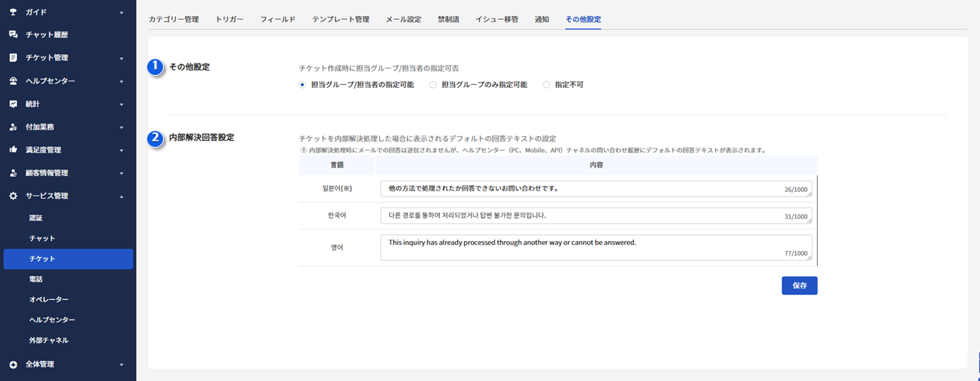This screenshot has height=381, width=980.
Task: Click the plus circle icon beside 全体管理
Action: coord(13,364)
